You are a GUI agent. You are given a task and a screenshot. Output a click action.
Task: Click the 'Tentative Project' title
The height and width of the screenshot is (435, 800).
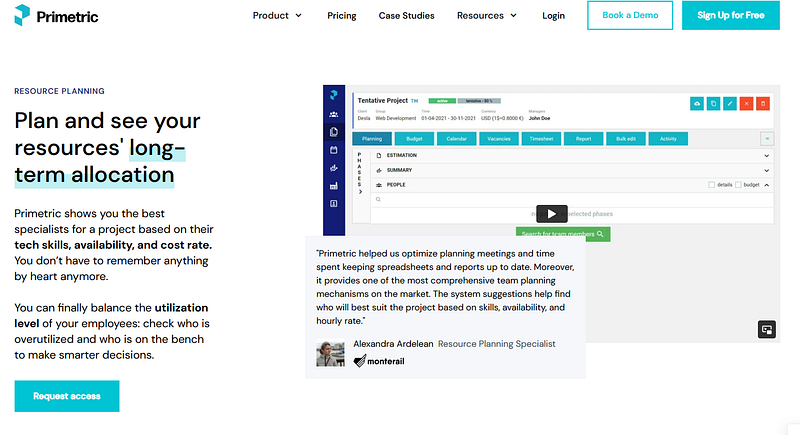click(x=383, y=100)
